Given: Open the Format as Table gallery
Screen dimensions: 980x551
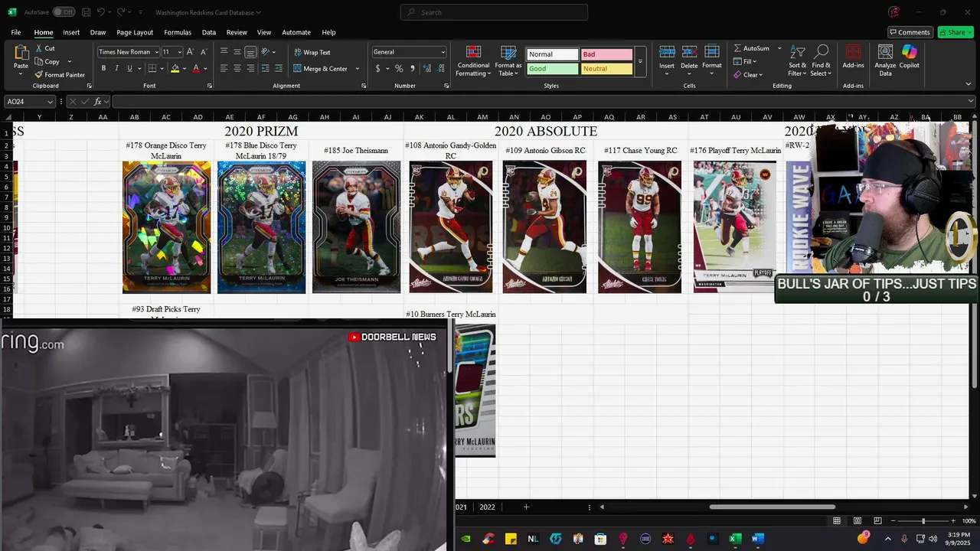Looking at the screenshot, I should [x=508, y=60].
